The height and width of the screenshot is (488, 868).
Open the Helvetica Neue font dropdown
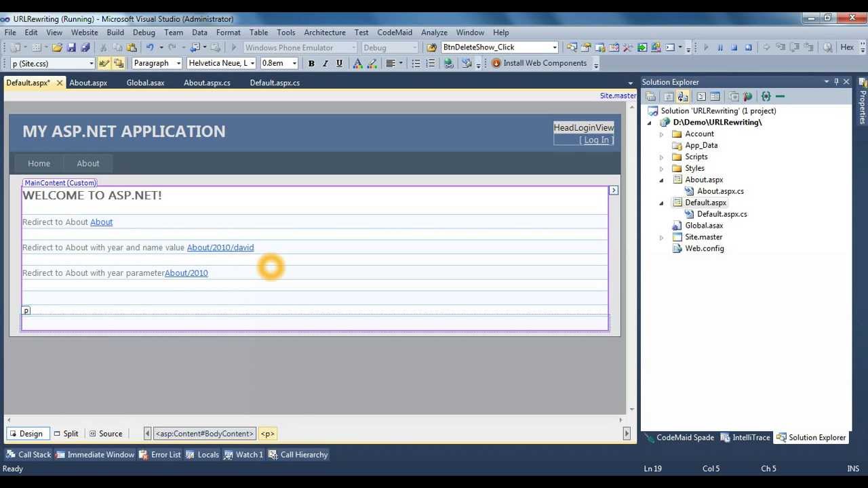click(252, 63)
